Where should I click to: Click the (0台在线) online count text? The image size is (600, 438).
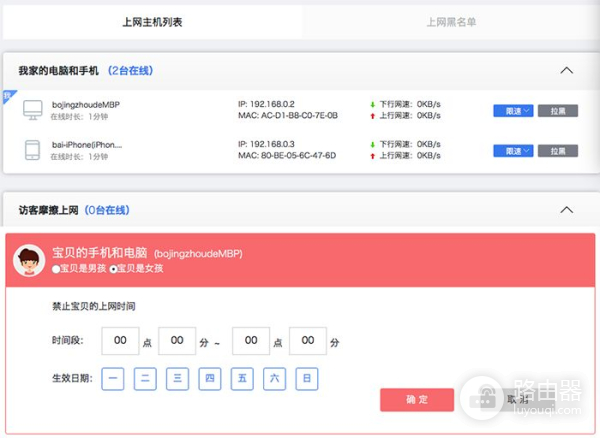tap(107, 210)
